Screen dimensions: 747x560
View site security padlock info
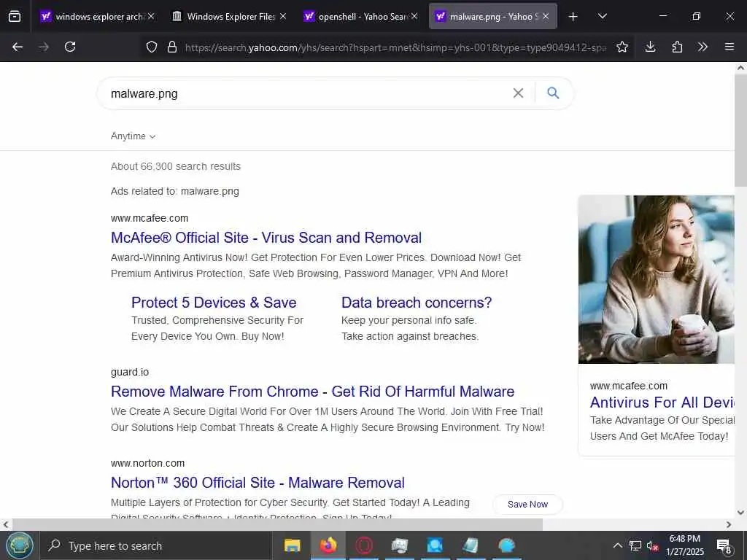coord(172,47)
